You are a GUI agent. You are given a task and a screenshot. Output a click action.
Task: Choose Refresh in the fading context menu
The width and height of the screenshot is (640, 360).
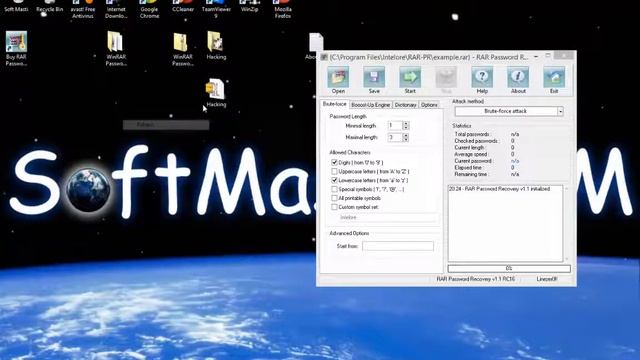click(x=166, y=125)
